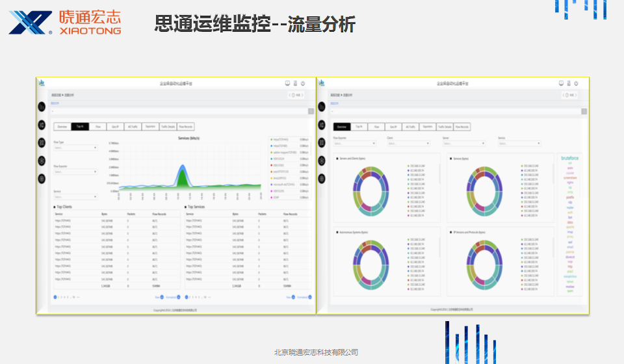This screenshot has height=364, width=624.
Task: Click the bruteforce tag in the word cloud
Action: coord(570,157)
